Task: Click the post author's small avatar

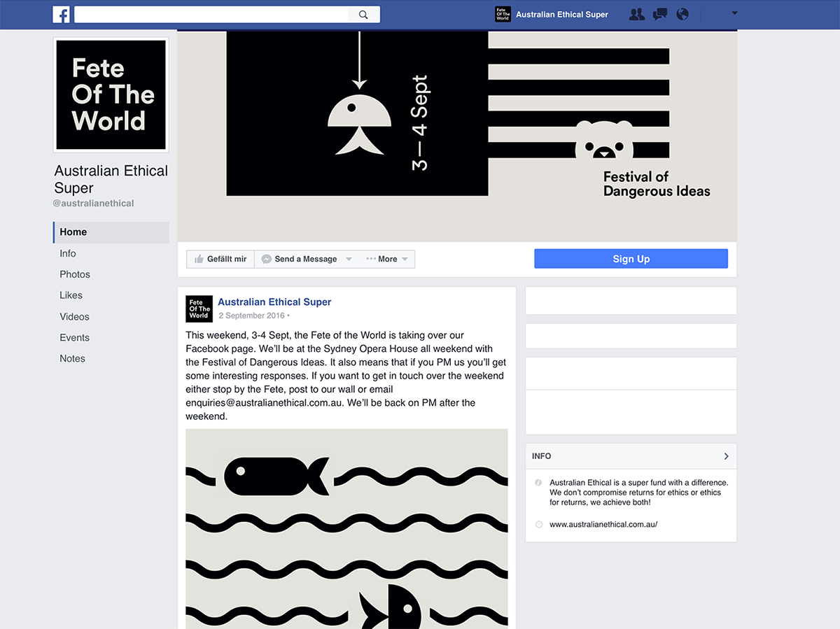Action: tap(199, 309)
